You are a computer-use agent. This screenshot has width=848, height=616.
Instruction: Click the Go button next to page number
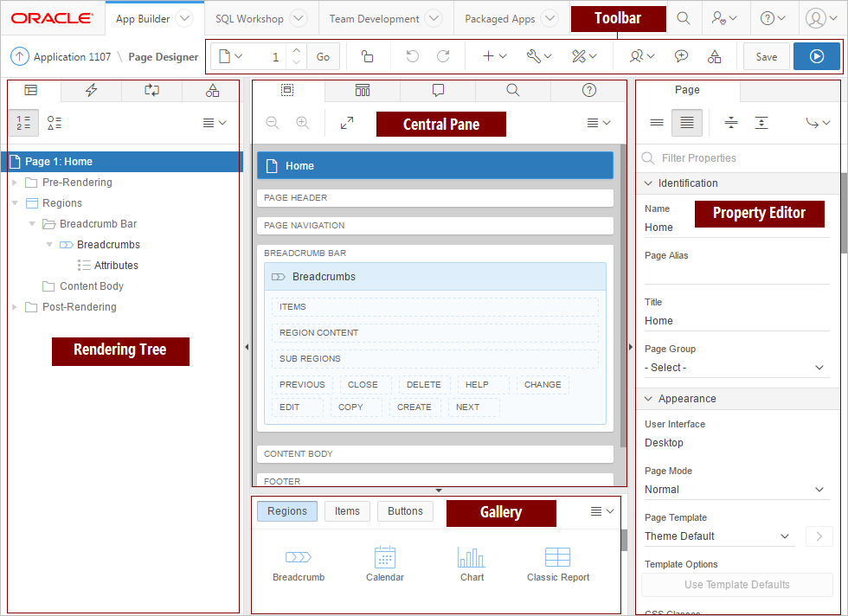(x=323, y=57)
